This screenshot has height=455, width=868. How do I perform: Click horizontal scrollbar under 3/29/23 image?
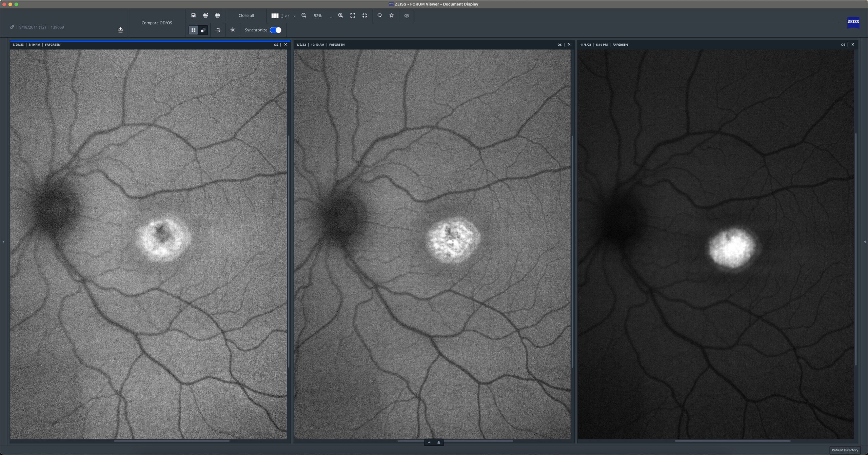point(172,441)
